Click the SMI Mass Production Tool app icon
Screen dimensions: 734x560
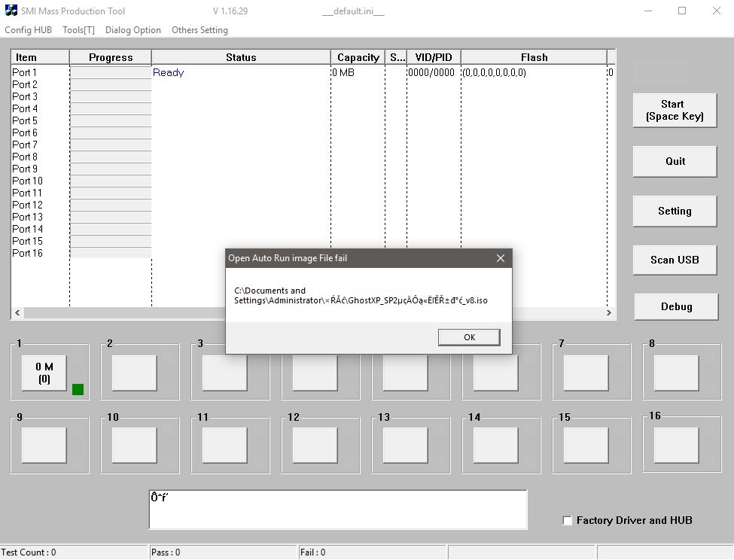pyautogui.click(x=11, y=11)
